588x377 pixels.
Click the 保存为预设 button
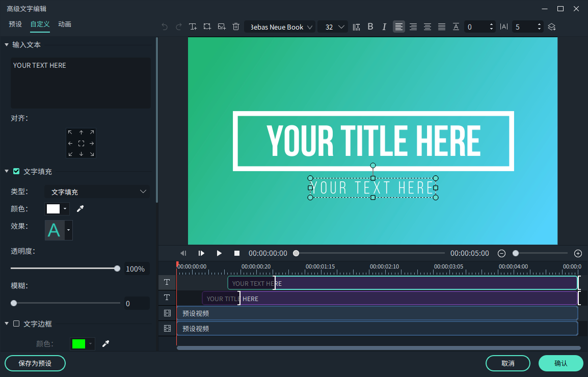(x=35, y=363)
